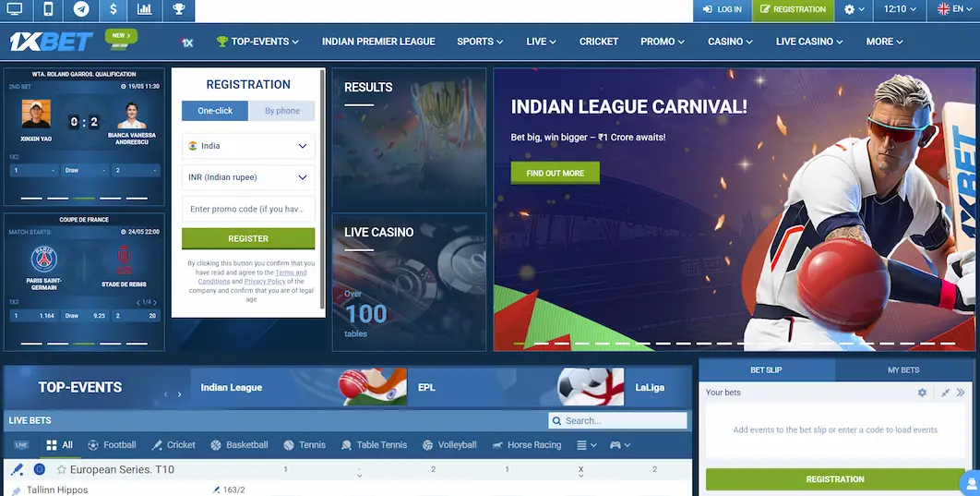Image resolution: width=980 pixels, height=496 pixels.
Task: Open the India country dropdown
Action: tap(248, 146)
